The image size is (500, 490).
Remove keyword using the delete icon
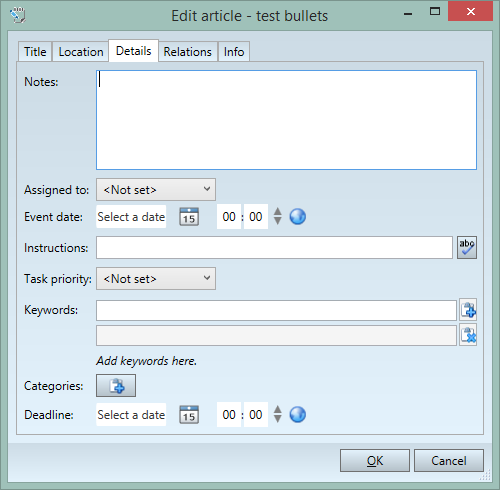point(468,335)
